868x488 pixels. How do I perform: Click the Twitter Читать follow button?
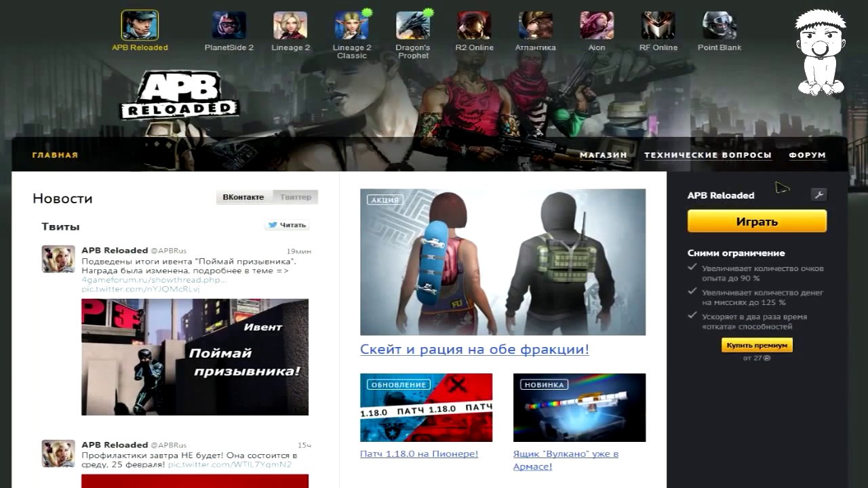[287, 225]
